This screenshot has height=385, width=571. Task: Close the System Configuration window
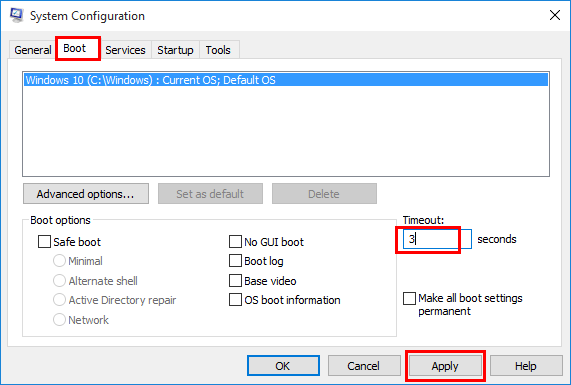click(555, 15)
